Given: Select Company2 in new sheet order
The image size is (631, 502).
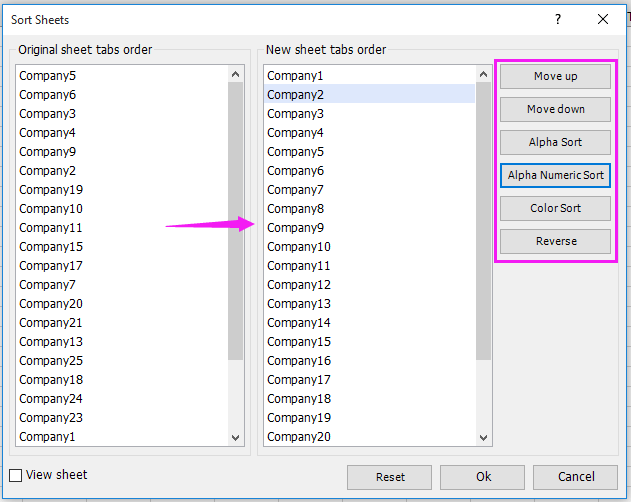Looking at the screenshot, I should (x=296, y=94).
